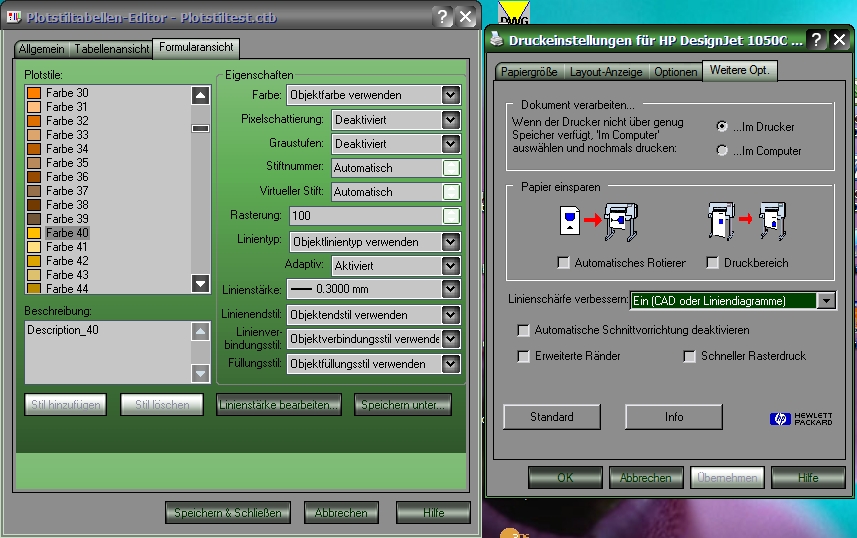Image resolution: width=857 pixels, height=538 pixels.
Task: Open the Graustufen dropdown
Action: [450, 144]
